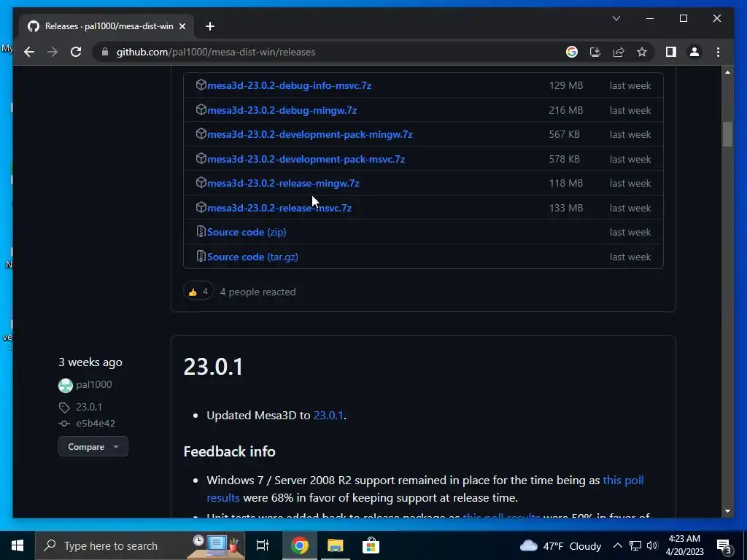747x560 pixels.
Task: Open the Google icon in address bar
Action: point(572,52)
